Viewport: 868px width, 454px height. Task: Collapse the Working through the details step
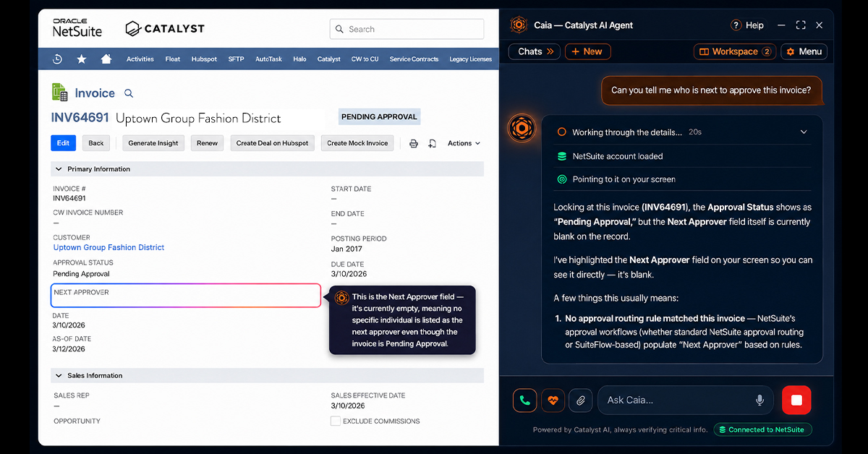[804, 132]
